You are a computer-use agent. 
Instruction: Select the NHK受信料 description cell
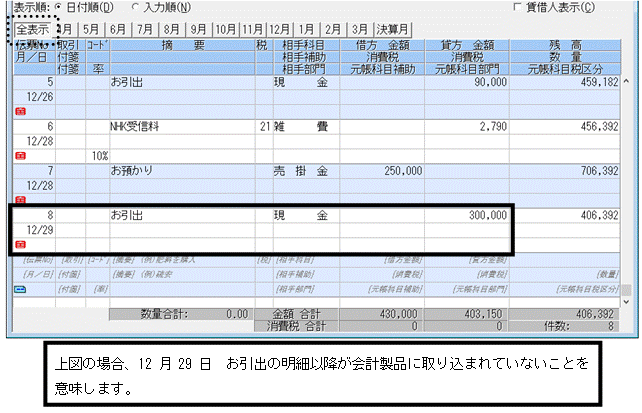click(182, 126)
